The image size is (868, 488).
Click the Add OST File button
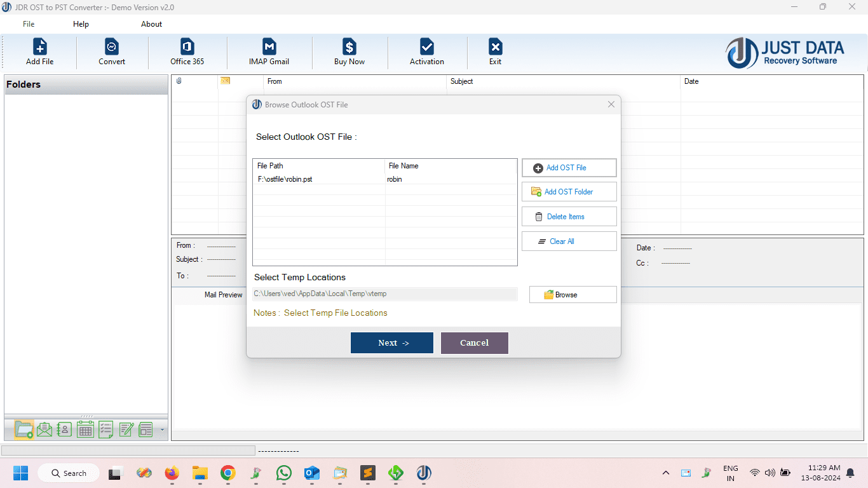[x=569, y=167]
